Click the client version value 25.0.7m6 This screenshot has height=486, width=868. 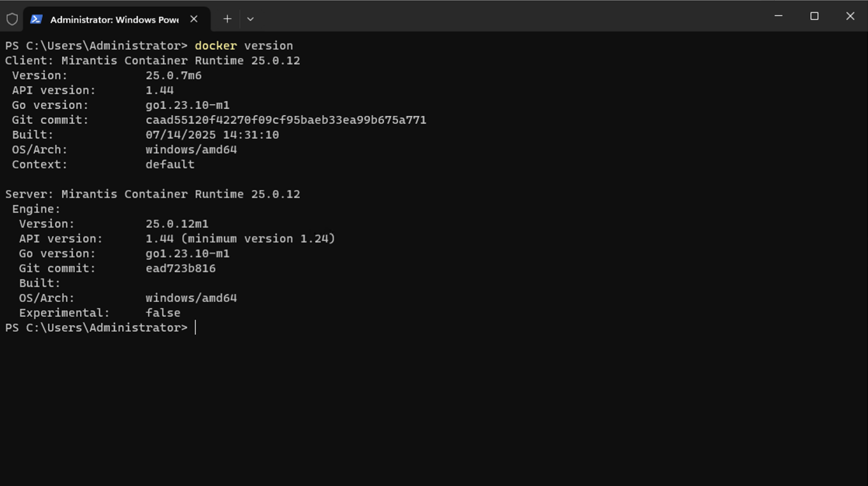pyautogui.click(x=174, y=75)
